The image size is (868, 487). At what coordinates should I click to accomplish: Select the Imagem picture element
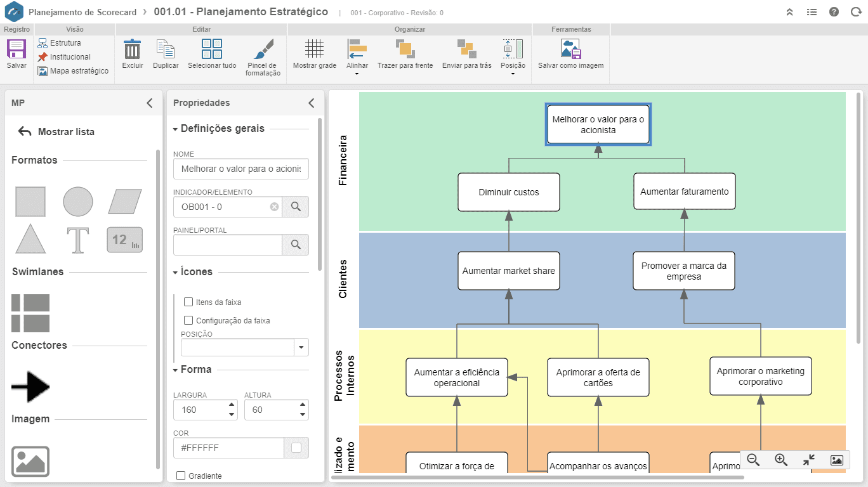(30, 462)
